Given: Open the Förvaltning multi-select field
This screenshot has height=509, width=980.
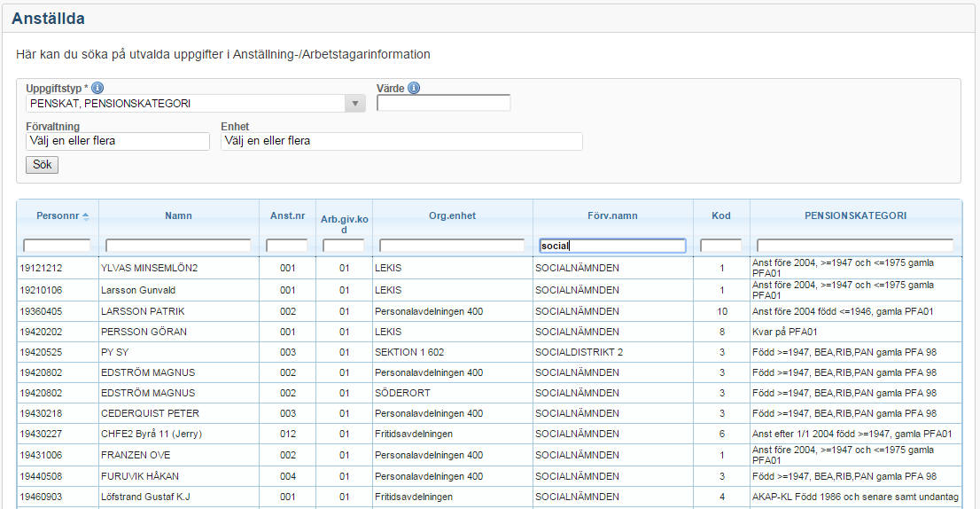Looking at the screenshot, I should 118,141.
